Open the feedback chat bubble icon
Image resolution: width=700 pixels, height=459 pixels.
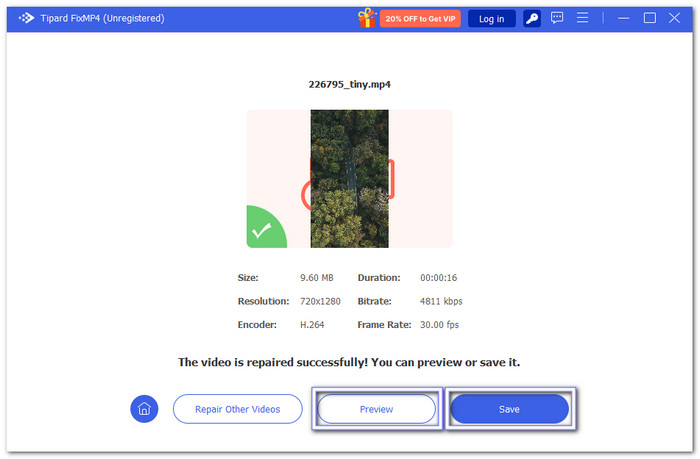[x=557, y=18]
